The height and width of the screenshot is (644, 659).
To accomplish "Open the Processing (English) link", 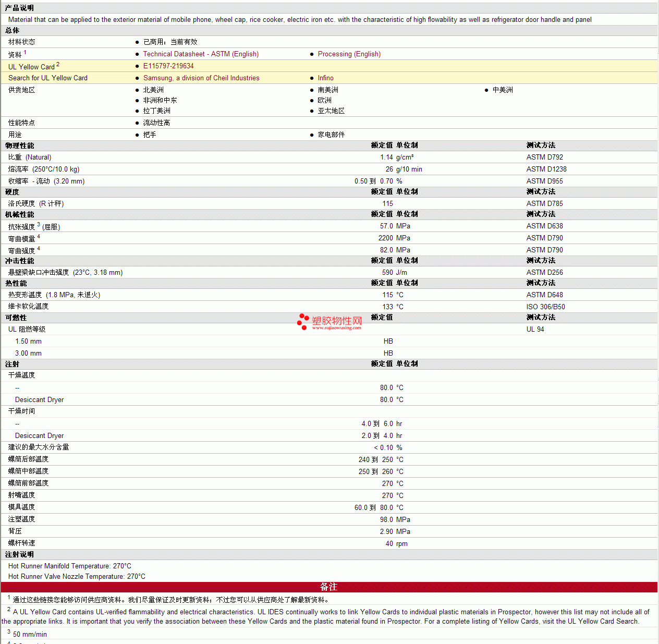I will tap(349, 54).
